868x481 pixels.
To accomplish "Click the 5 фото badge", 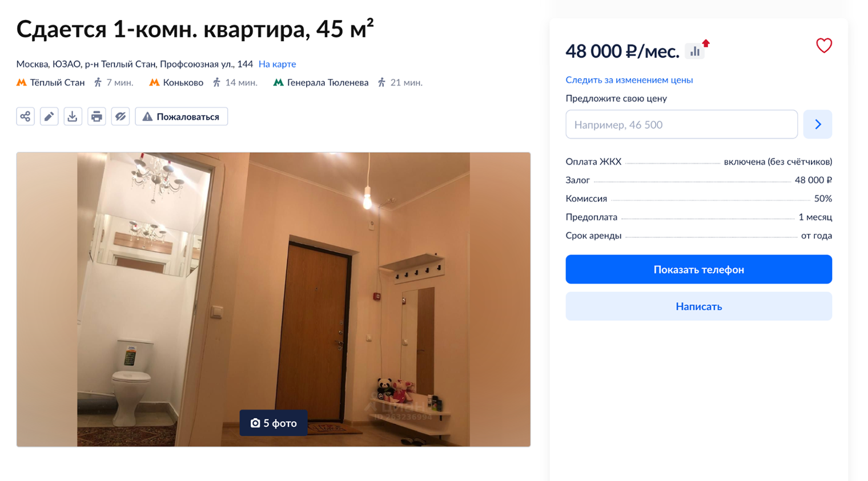I will point(274,423).
